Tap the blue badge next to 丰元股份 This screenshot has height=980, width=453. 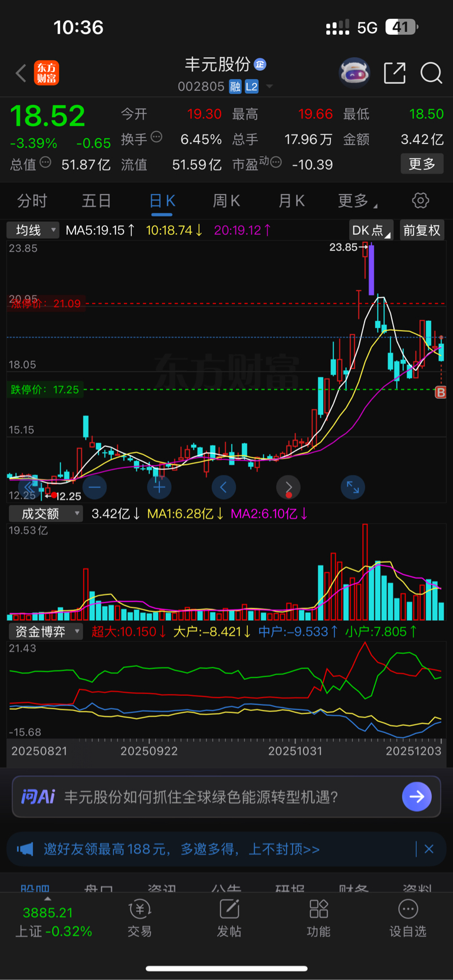[x=260, y=64]
